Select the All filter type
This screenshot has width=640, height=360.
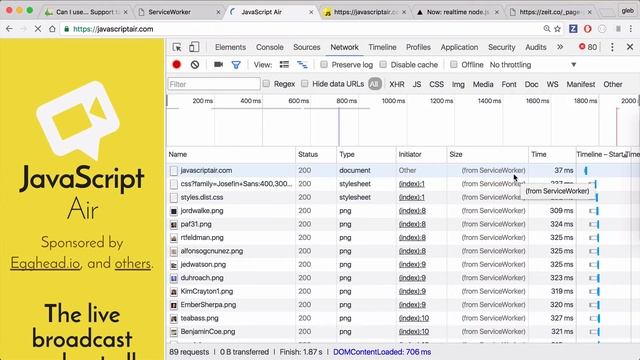click(x=374, y=84)
